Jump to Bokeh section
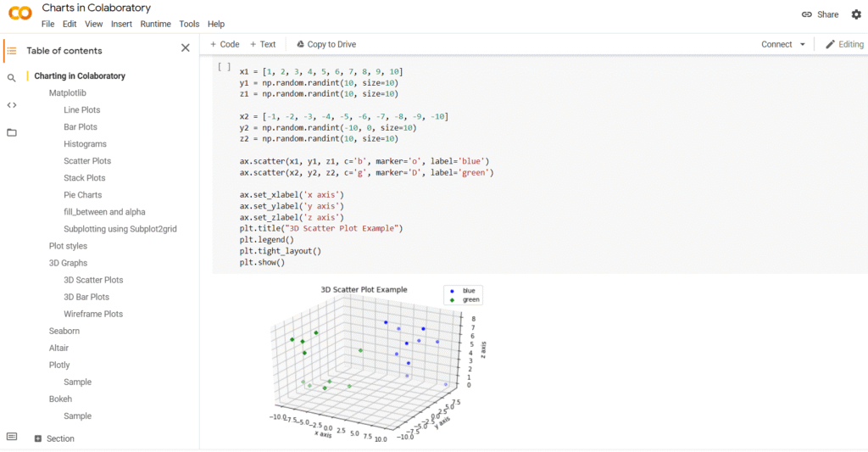 (x=60, y=399)
